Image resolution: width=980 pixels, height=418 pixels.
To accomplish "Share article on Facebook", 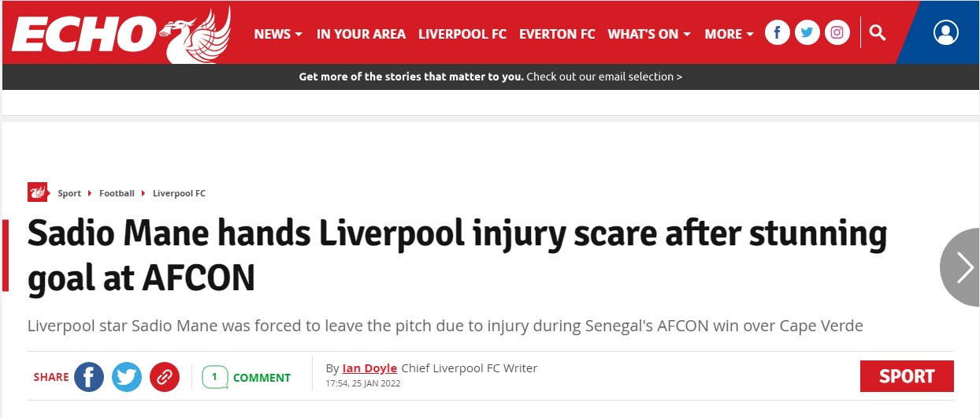I will coord(89,377).
